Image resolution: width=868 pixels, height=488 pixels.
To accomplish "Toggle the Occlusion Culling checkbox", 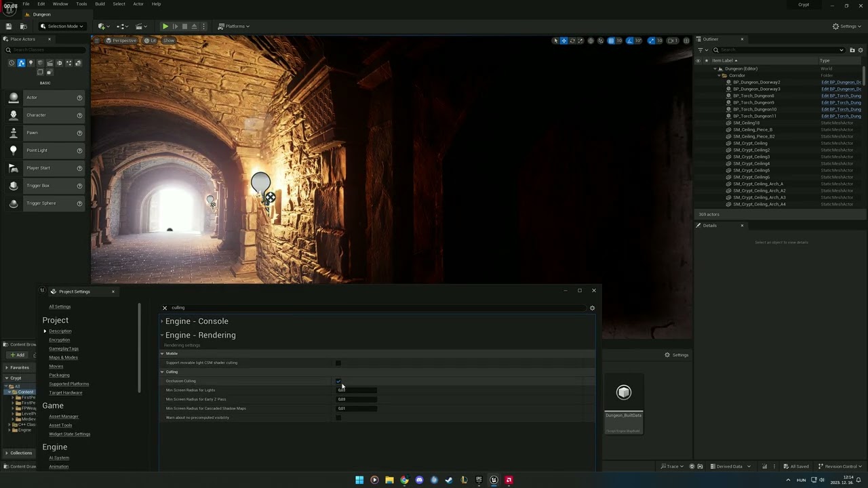I will point(338,381).
